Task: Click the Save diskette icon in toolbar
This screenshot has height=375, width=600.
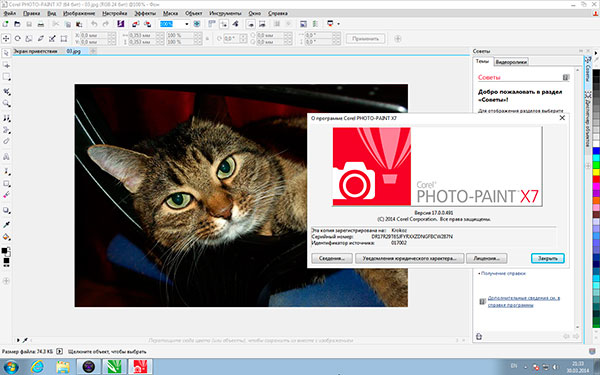Action: point(29,24)
